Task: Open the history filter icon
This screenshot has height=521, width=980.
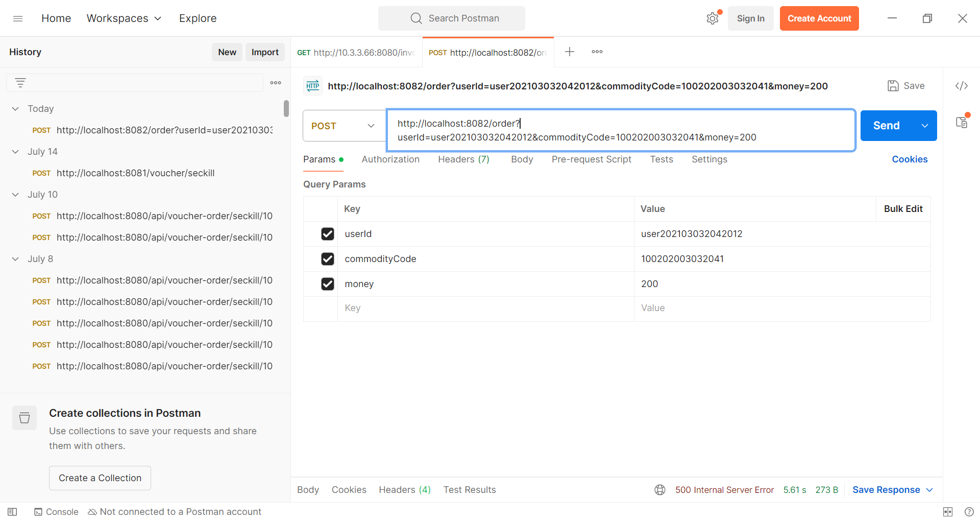Action: [20, 83]
